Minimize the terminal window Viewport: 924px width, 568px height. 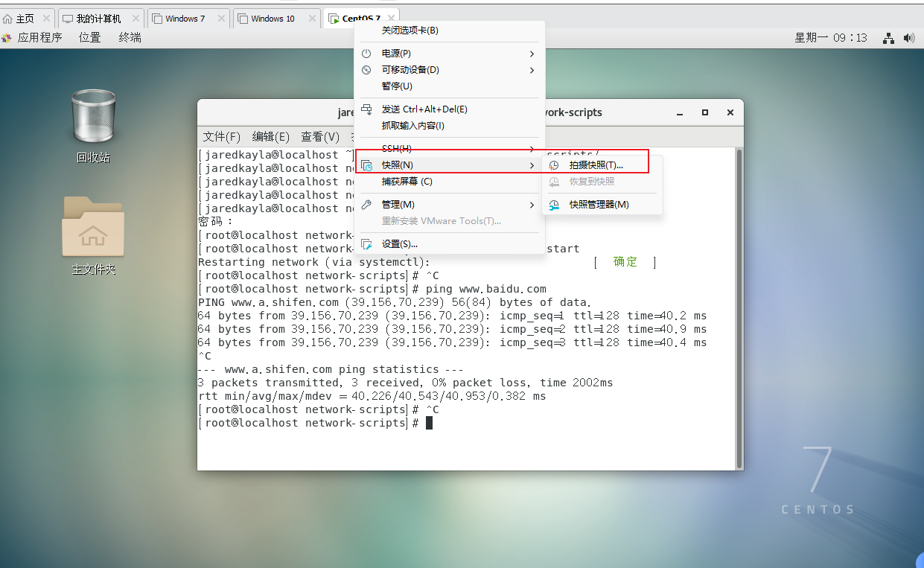pos(680,113)
